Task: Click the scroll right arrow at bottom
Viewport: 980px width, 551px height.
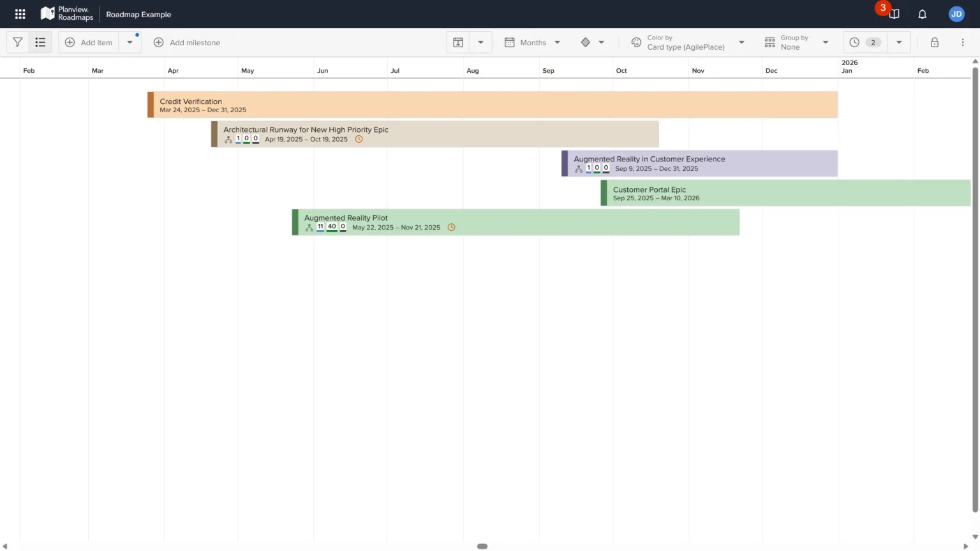Action: pyautogui.click(x=965, y=547)
